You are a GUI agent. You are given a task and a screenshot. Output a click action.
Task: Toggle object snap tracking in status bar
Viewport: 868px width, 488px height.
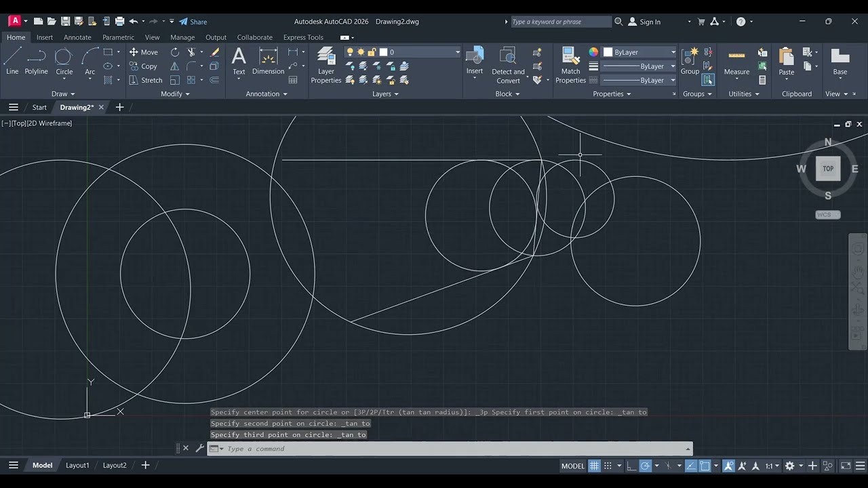690,466
